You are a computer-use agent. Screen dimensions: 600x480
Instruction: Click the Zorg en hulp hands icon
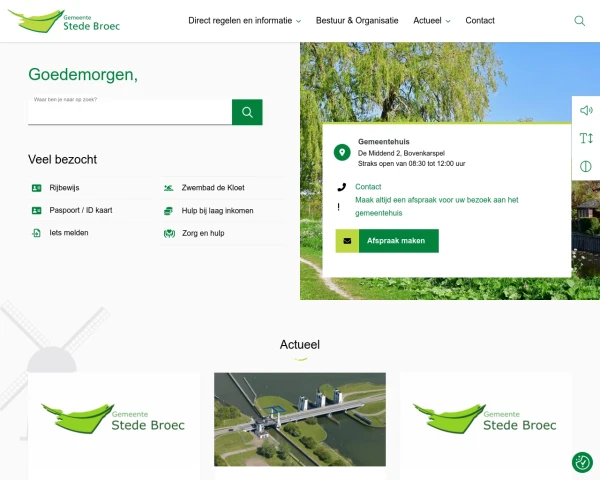point(169,233)
